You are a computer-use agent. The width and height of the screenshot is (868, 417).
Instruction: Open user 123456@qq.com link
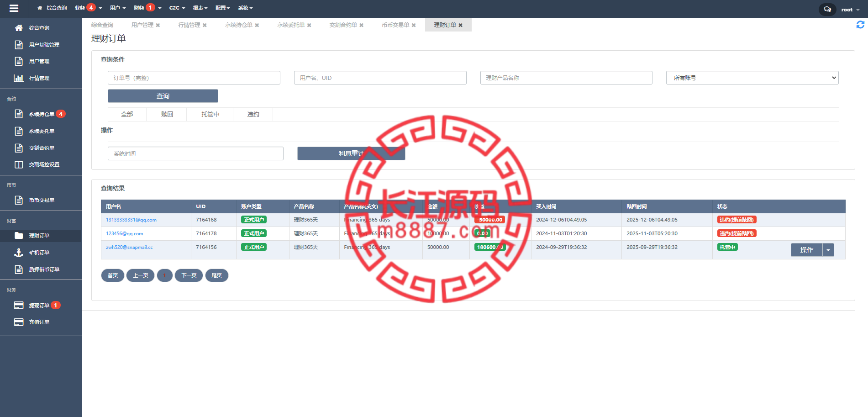pos(125,234)
